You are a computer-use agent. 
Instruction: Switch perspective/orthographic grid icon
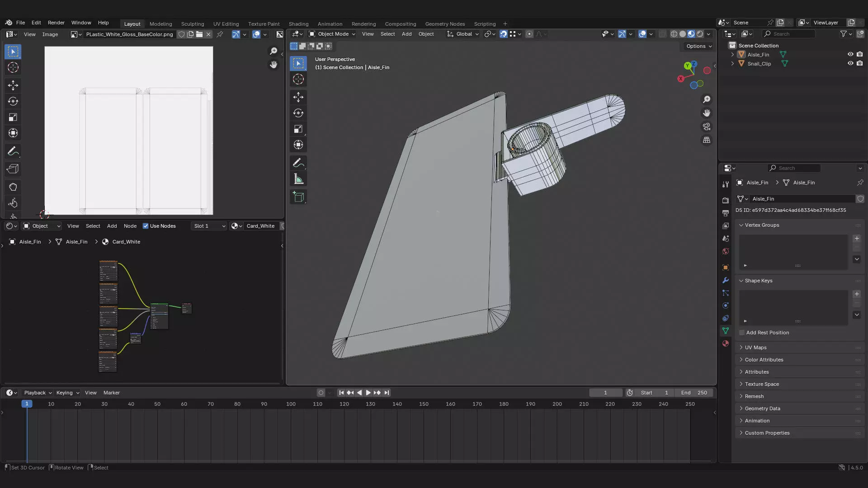pos(707,140)
